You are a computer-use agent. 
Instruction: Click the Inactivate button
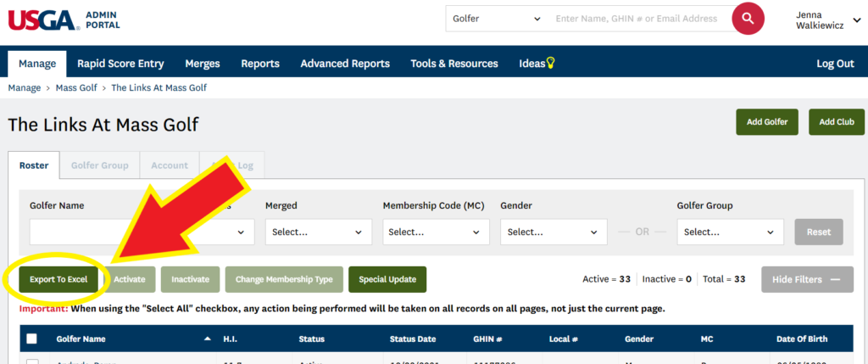[x=191, y=279]
